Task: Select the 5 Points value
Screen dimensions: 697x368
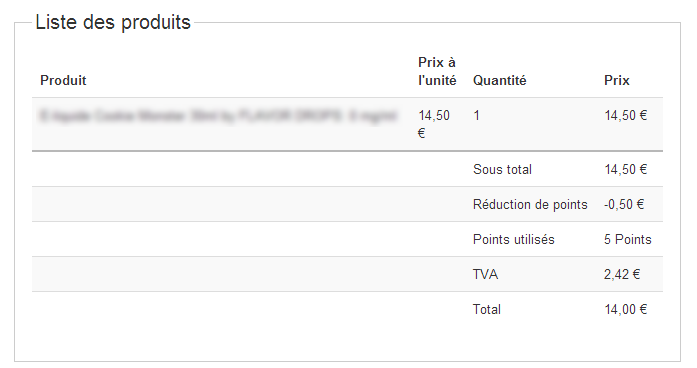Action: point(627,240)
